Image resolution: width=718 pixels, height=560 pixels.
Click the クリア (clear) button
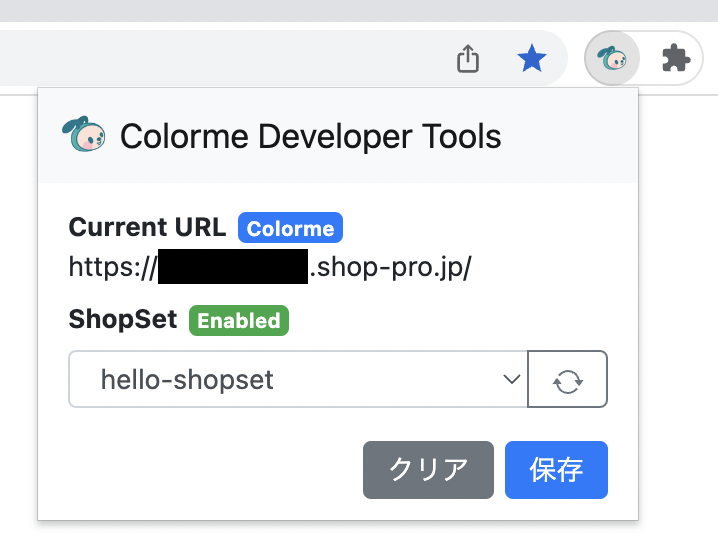point(428,470)
